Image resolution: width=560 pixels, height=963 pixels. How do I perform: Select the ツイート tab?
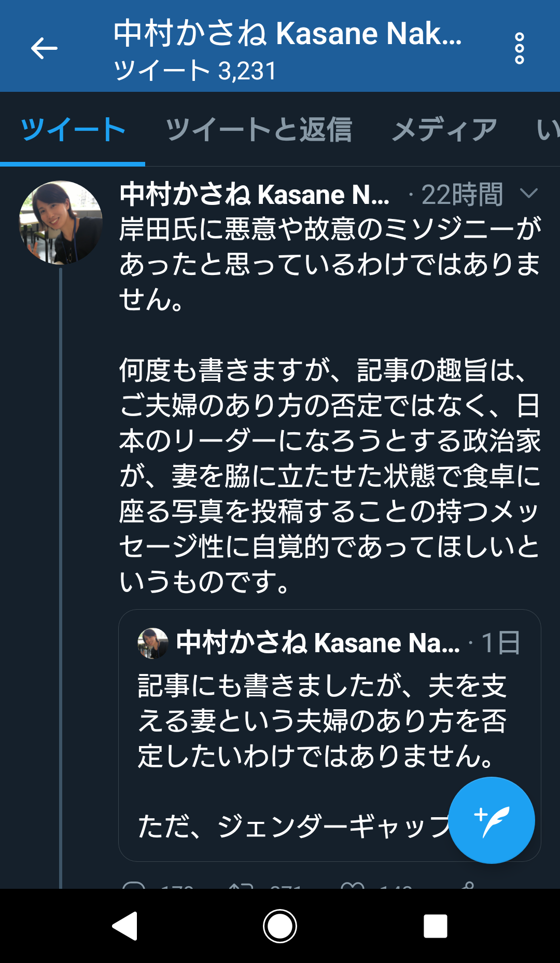pyautogui.click(x=73, y=130)
